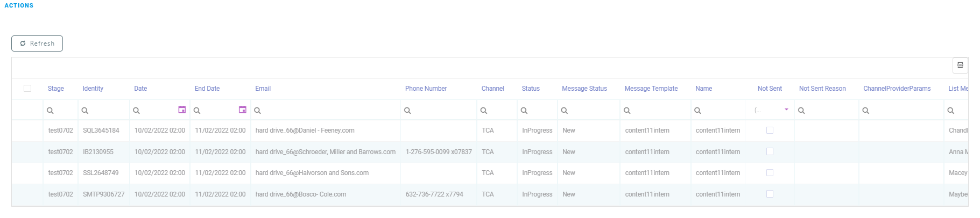980x218 pixels.
Task: Open the Date column calendar picker
Action: coord(182,110)
